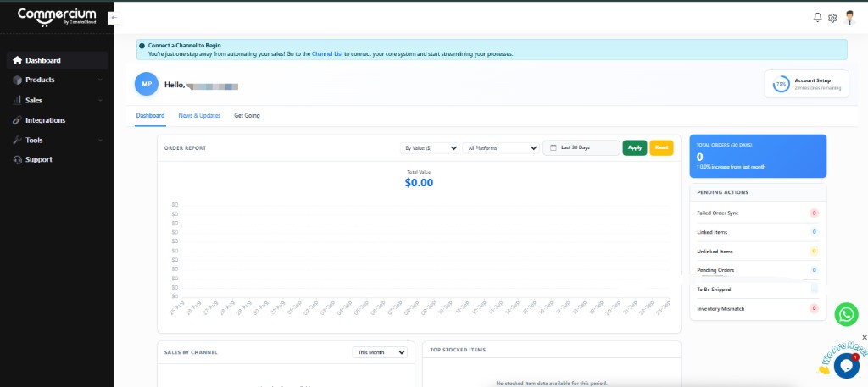
Task: Click the Total Value label above the chart
Action: pos(419,172)
